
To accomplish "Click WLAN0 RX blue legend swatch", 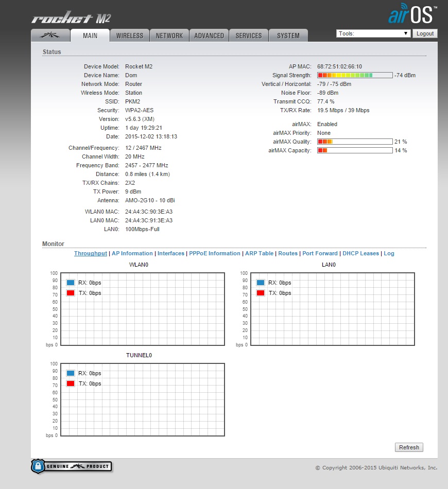I will click(71, 283).
